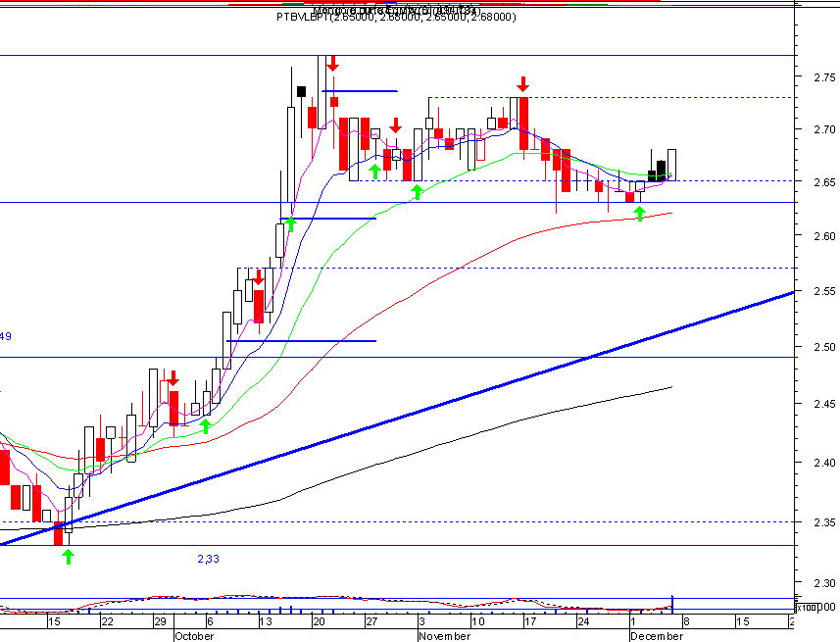Click the 22 date label on time axis
The width and height of the screenshot is (840, 642).
click(108, 621)
